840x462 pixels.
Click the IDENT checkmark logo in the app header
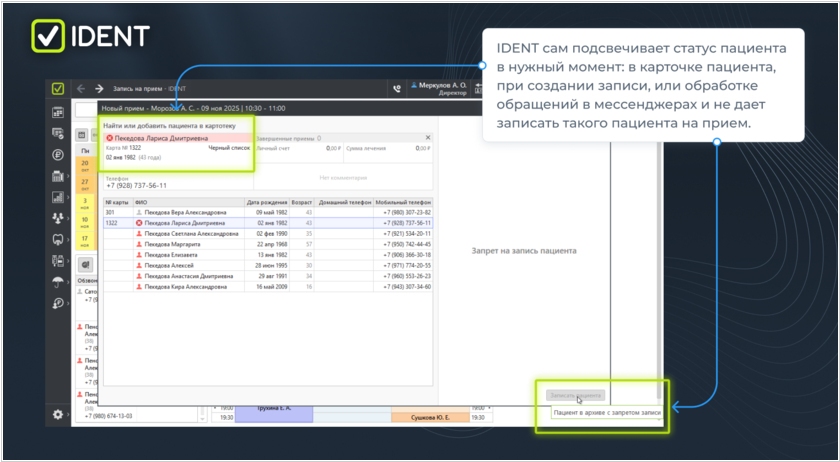click(58, 88)
